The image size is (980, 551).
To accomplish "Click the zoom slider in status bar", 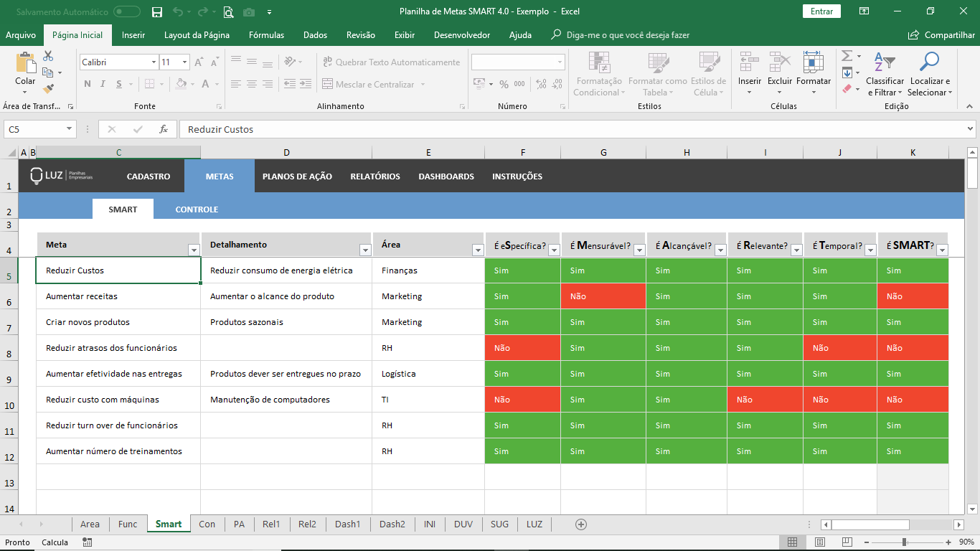I will point(904,542).
